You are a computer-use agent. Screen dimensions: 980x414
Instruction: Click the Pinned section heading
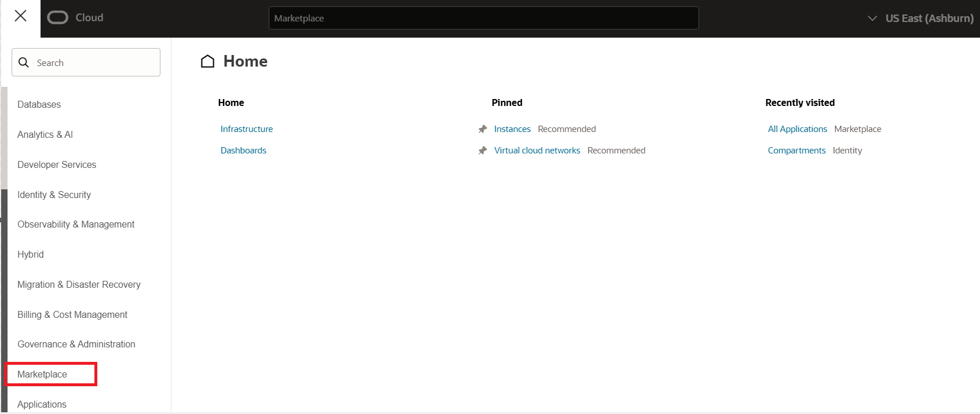coord(507,102)
